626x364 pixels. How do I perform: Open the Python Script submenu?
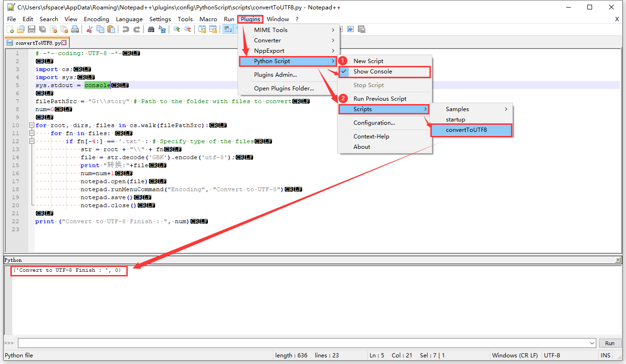tap(288, 61)
